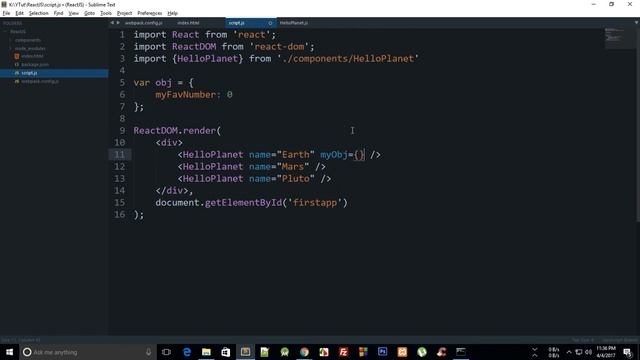Open Photoshop from the taskbar

coord(382,352)
